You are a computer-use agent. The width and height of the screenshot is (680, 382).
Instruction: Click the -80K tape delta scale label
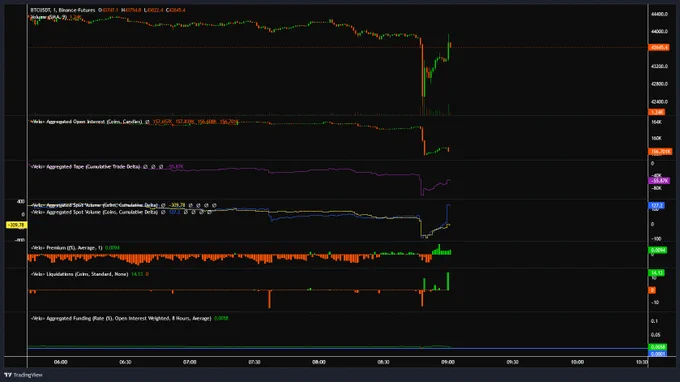(657, 188)
